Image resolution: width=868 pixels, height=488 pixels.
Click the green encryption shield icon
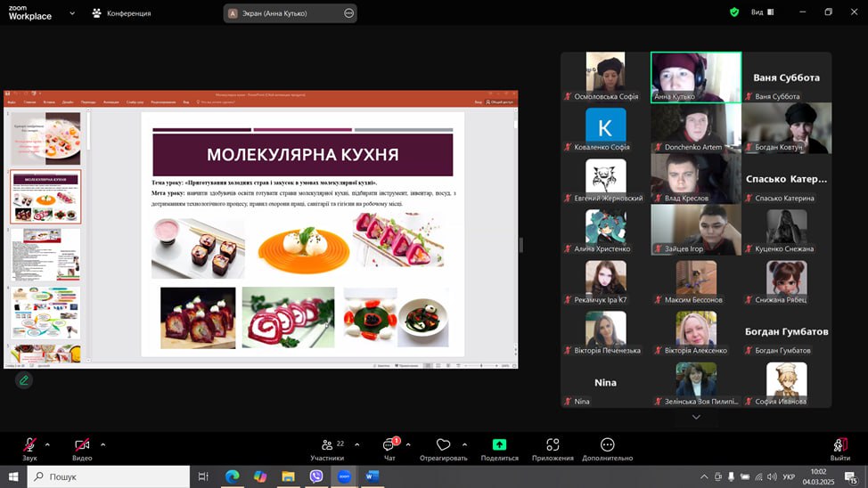(734, 12)
